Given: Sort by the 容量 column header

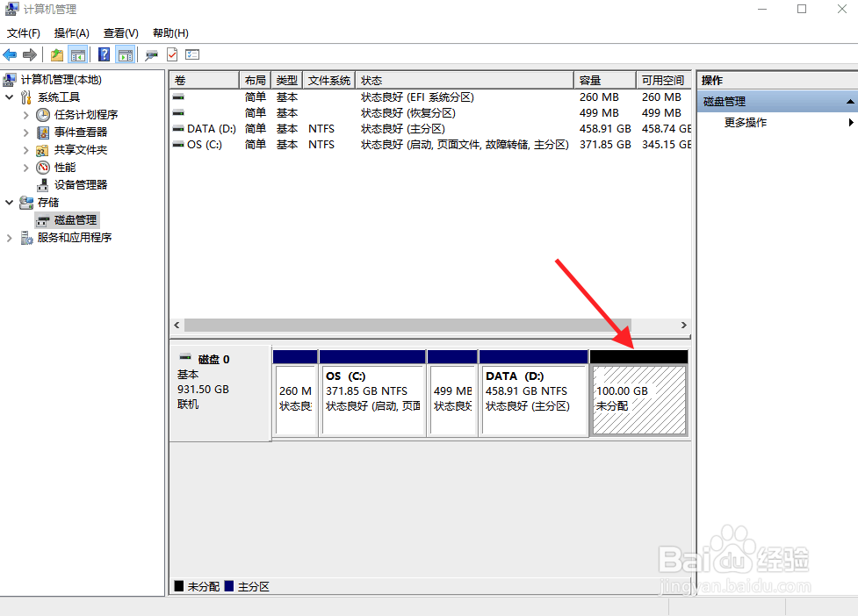Looking at the screenshot, I should (605, 81).
